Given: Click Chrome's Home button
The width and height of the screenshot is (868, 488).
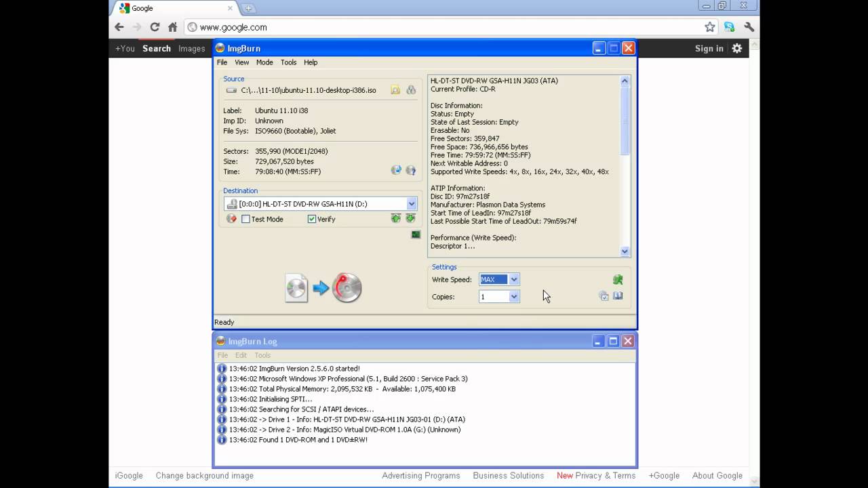Looking at the screenshot, I should pyautogui.click(x=172, y=27).
